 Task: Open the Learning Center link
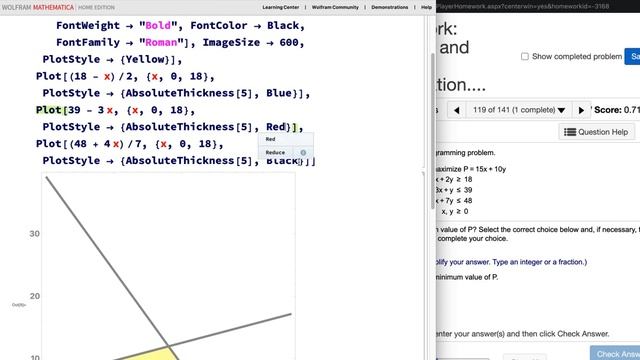pos(280,7)
